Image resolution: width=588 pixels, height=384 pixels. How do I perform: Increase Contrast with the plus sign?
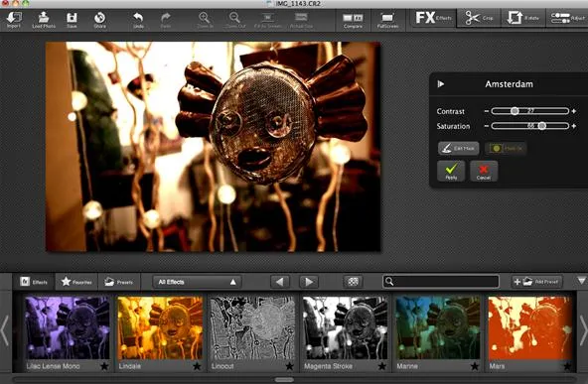(x=574, y=111)
